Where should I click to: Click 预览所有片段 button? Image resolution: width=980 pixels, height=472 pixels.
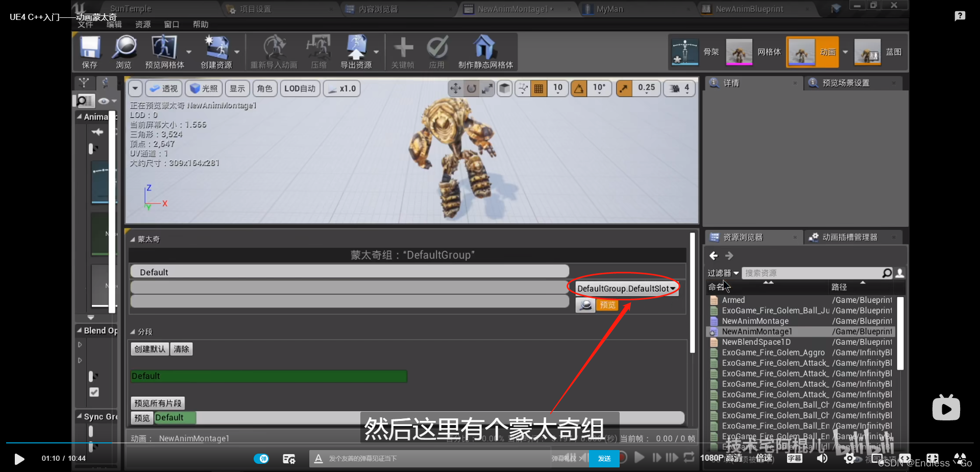(158, 403)
